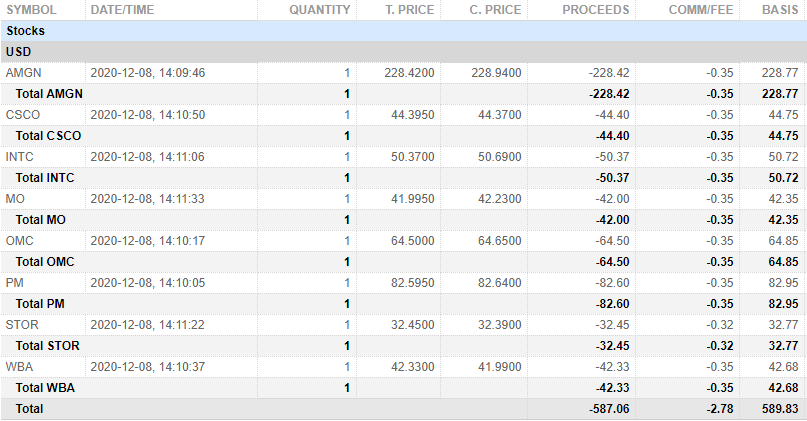Viewport: 807px width, 421px height.
Task: Click the MO symbol cell
Action: pos(15,199)
